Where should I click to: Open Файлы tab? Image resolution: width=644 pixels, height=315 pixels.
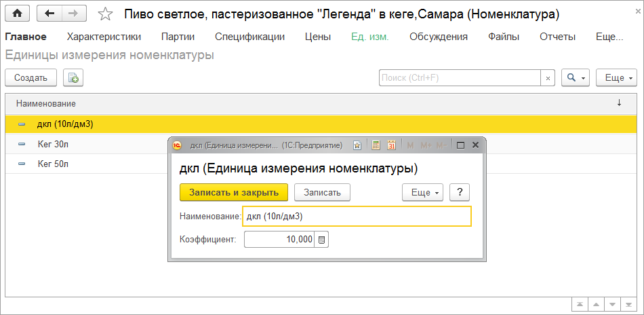[x=504, y=37]
